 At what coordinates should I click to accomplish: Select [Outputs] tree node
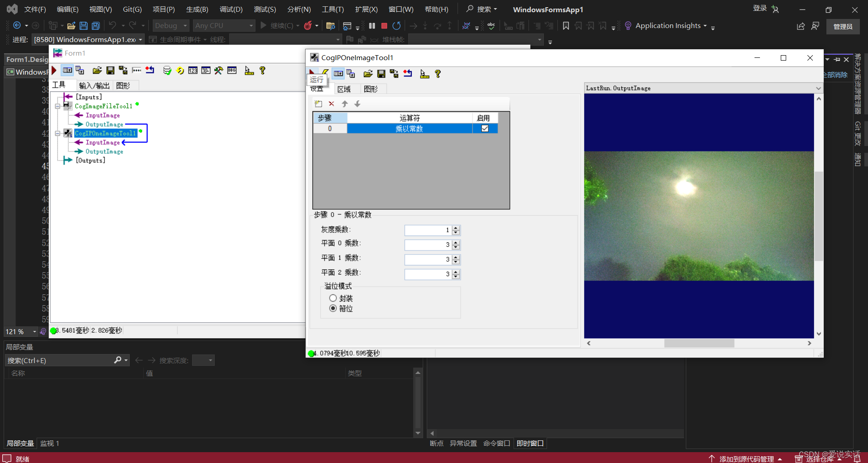pos(90,161)
